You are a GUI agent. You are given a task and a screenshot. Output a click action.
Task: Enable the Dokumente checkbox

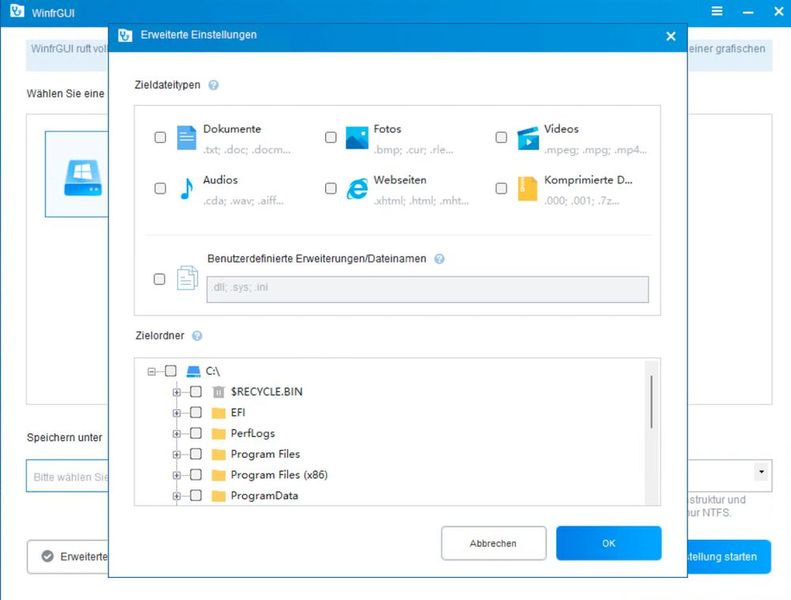click(160, 138)
